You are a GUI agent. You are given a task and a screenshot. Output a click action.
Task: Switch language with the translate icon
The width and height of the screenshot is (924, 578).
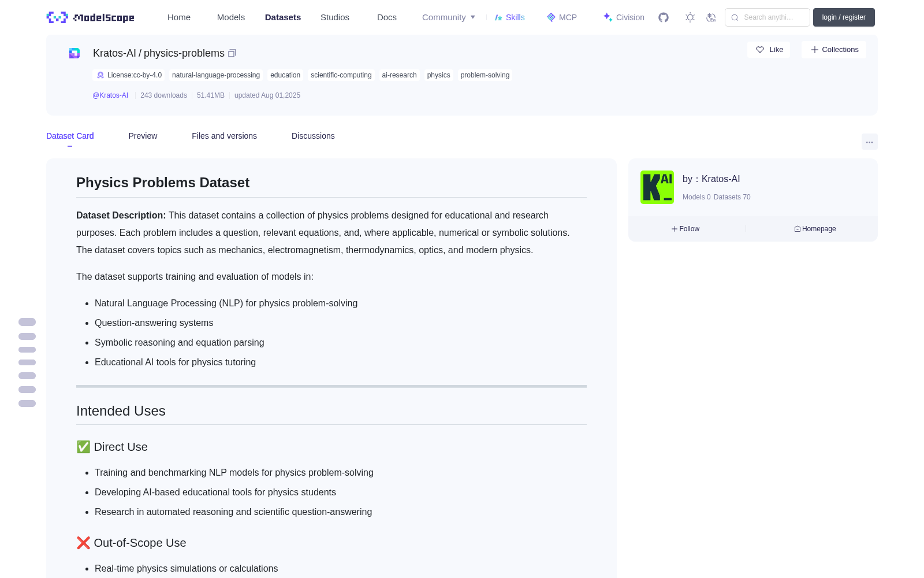point(711,17)
